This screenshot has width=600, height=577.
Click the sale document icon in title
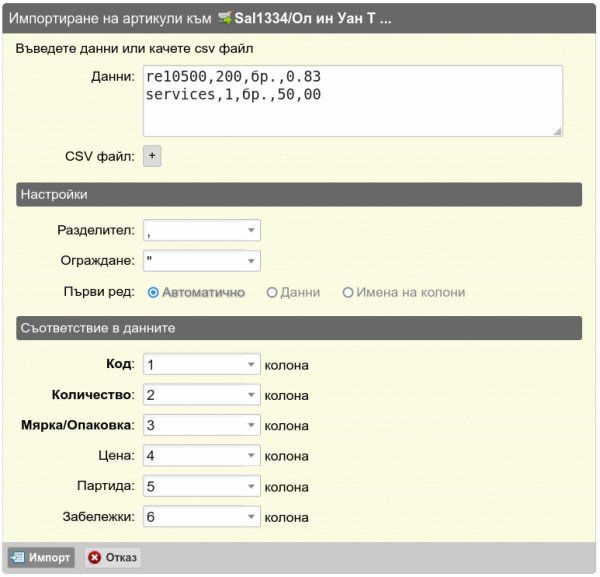(225, 18)
